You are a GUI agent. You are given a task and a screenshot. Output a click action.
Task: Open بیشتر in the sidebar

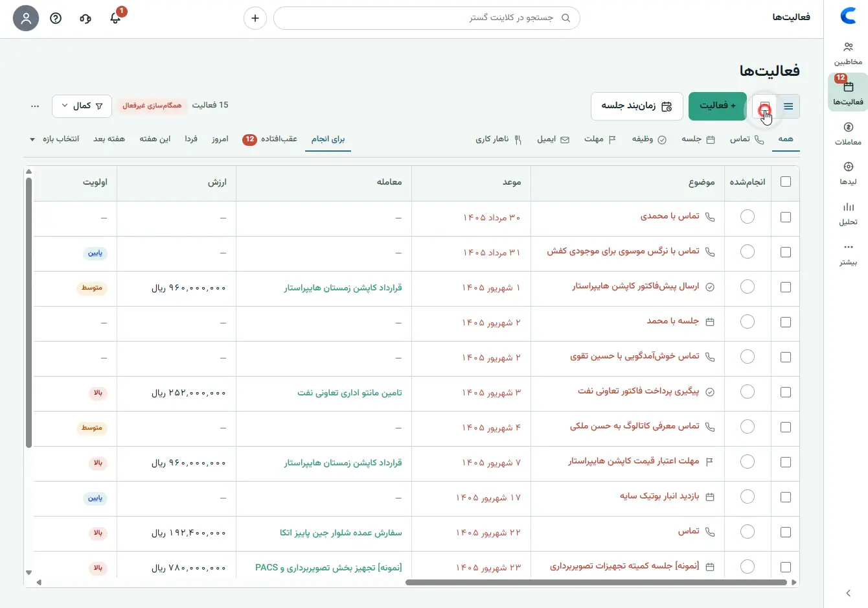848,254
